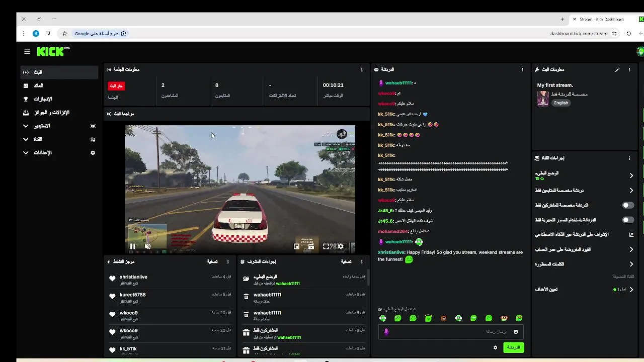Open تعيين الأهداف goals arrow

631,290
